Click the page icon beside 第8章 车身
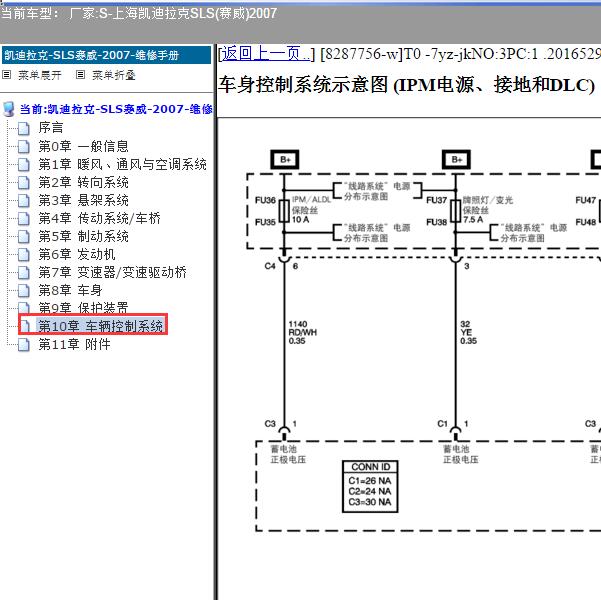 tap(24, 291)
